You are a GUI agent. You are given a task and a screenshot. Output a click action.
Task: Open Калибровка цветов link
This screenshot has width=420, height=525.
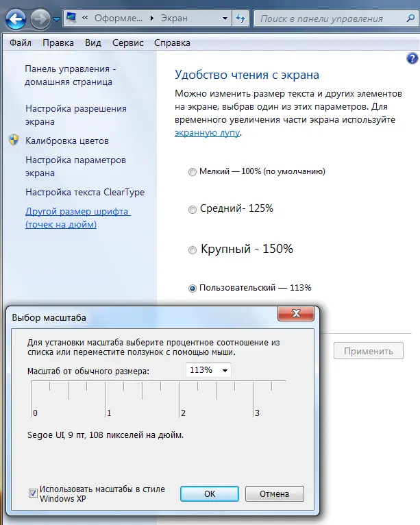pyautogui.click(x=67, y=141)
